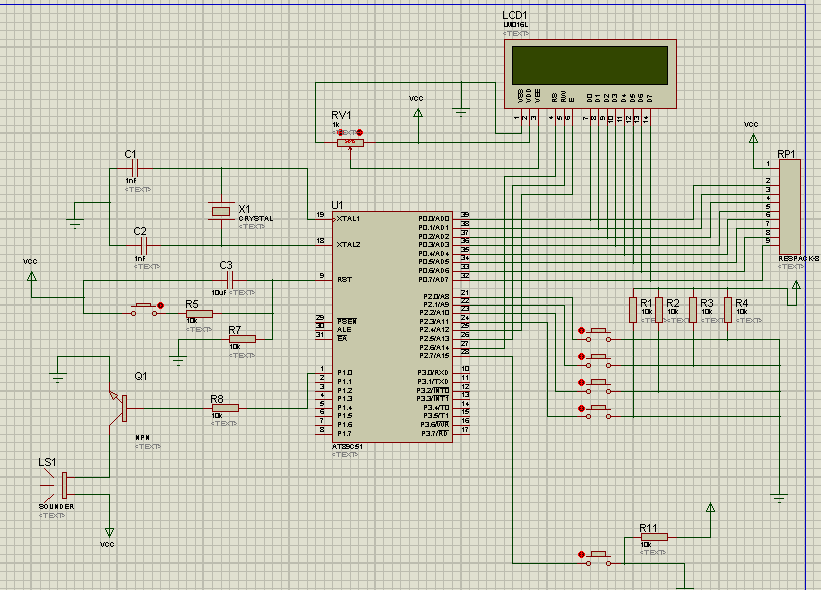Click the RST pin label on U1
821x590 pixels.
point(345,280)
